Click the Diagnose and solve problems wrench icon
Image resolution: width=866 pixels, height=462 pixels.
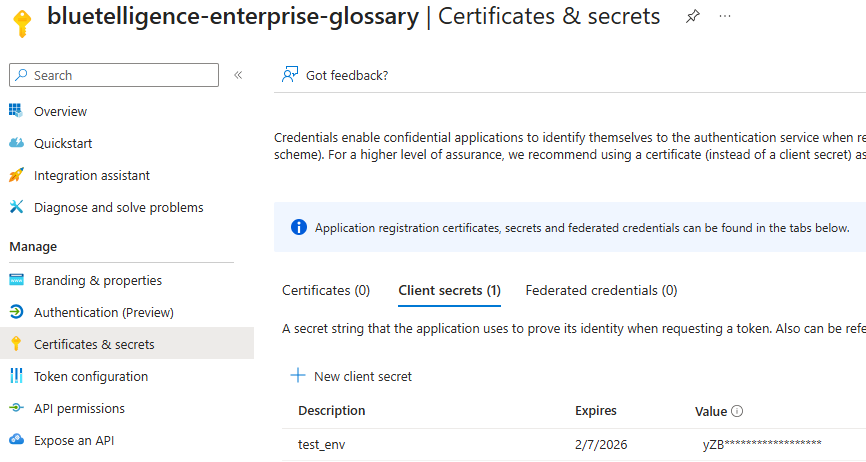tap(16, 206)
